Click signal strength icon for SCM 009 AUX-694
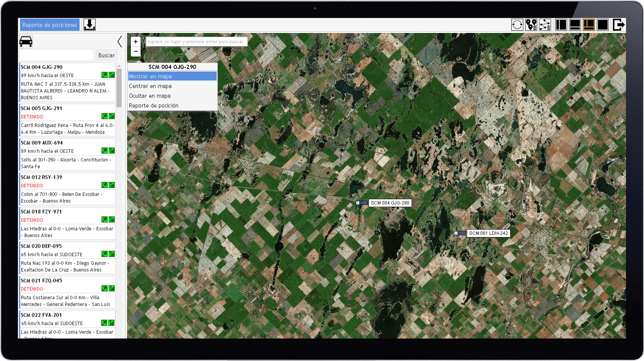This screenshot has width=644, height=361. coord(112,151)
